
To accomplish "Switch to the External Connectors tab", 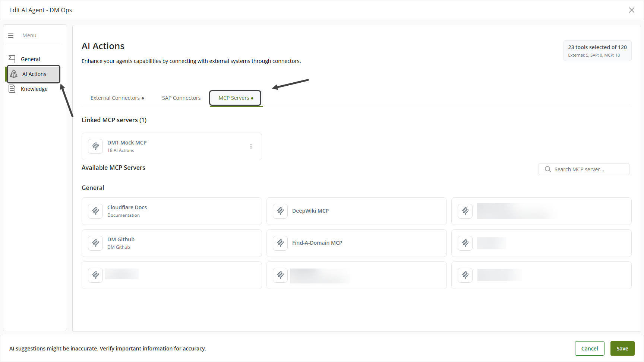I will (117, 98).
